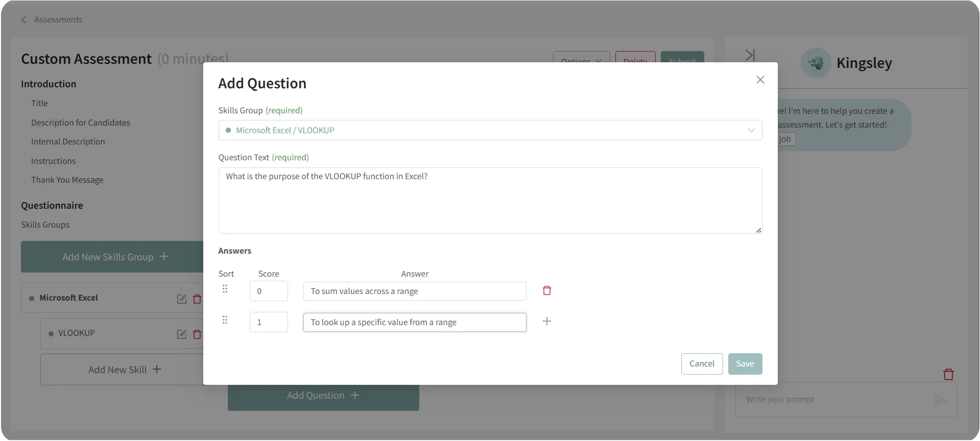The height and width of the screenshot is (441, 980).
Task: Close the Add Question dialog
Action: (x=760, y=80)
